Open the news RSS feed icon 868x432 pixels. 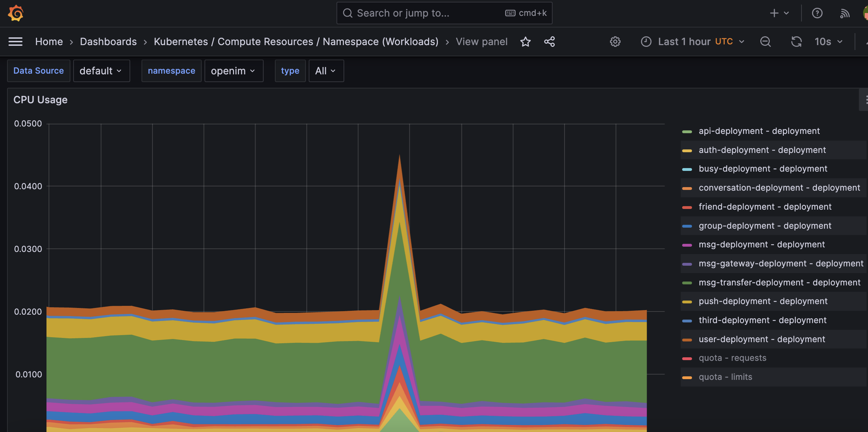845,13
